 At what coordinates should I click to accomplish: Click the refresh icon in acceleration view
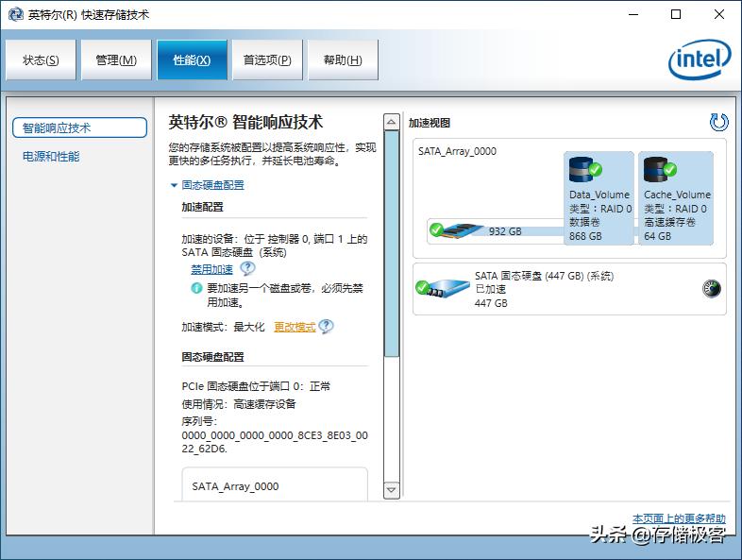coord(718,122)
